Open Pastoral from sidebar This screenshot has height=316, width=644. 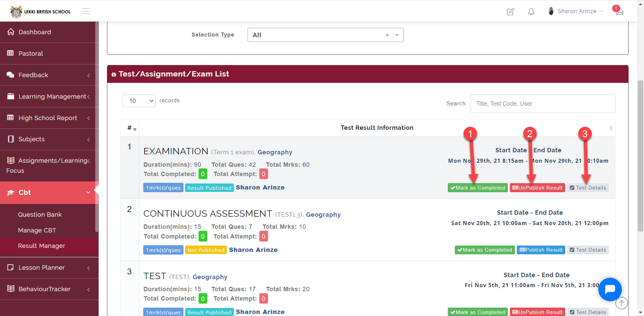point(49,54)
